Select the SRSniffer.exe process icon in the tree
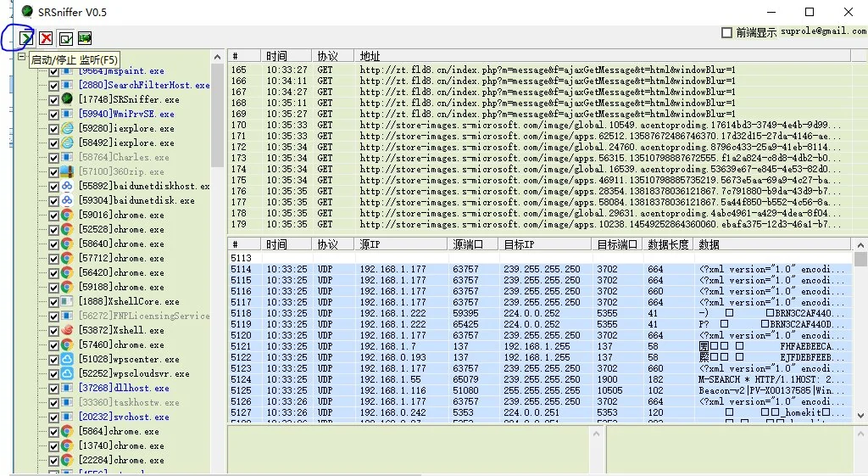 (67, 99)
